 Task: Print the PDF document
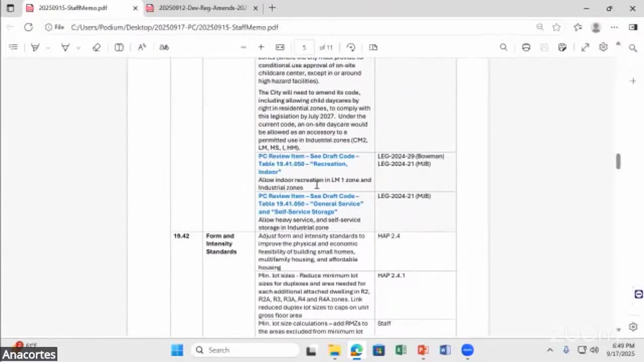pos(526,47)
